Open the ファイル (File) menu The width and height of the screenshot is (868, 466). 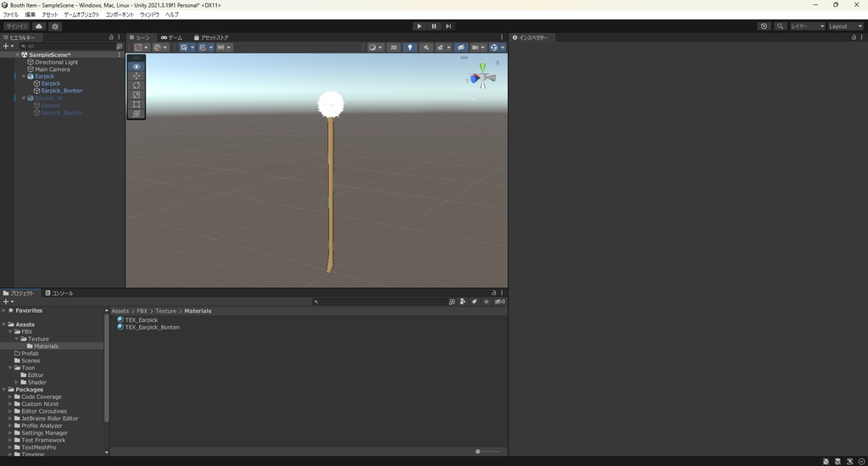10,15
